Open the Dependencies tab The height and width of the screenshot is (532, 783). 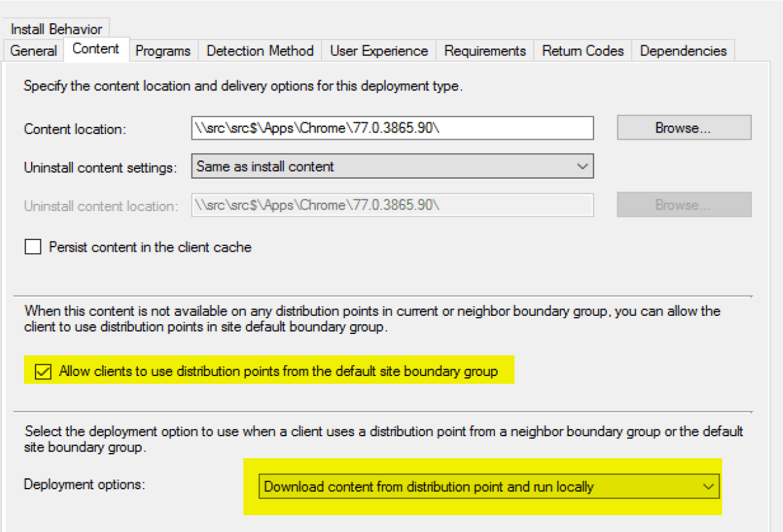tap(683, 50)
